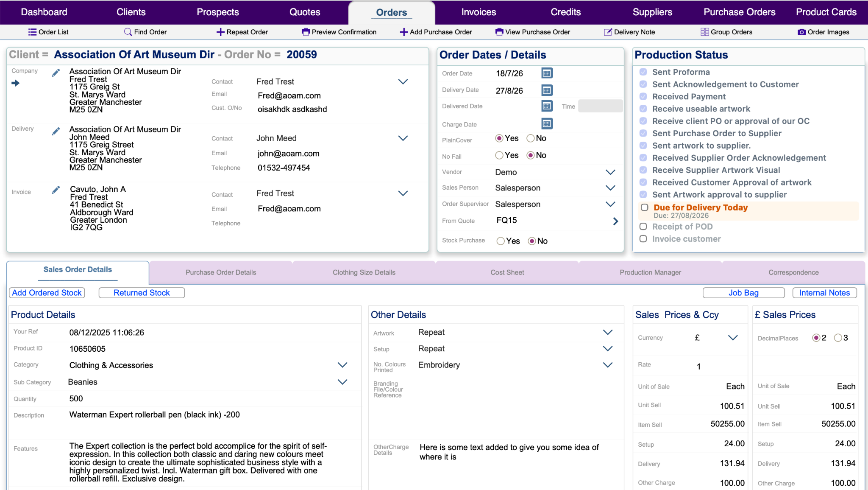Go to quote FQ15 via arrow
The height and width of the screenshot is (490, 868).
point(615,221)
